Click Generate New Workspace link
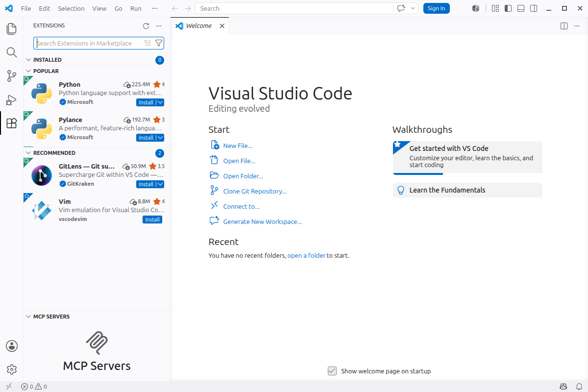The image size is (588, 392). [262, 221]
